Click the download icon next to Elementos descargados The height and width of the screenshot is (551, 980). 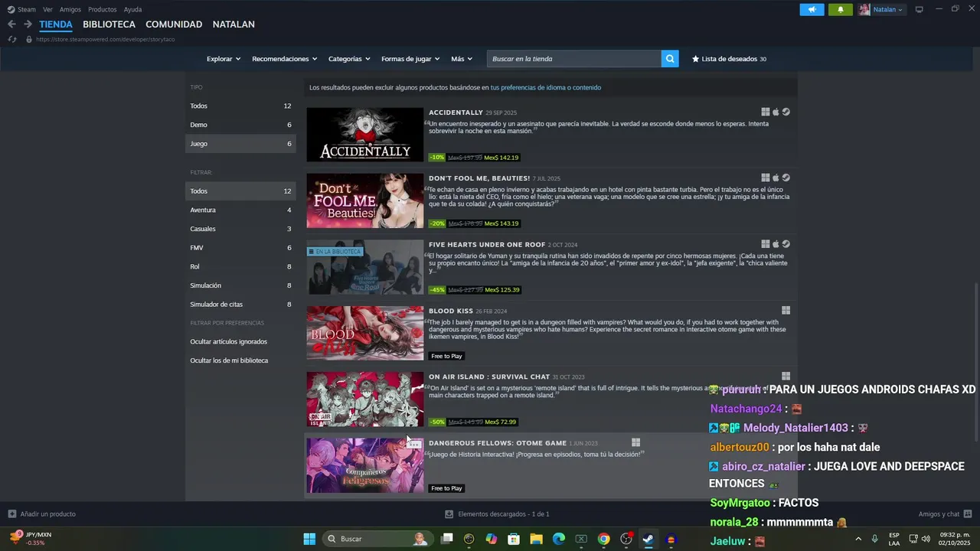pos(449,514)
